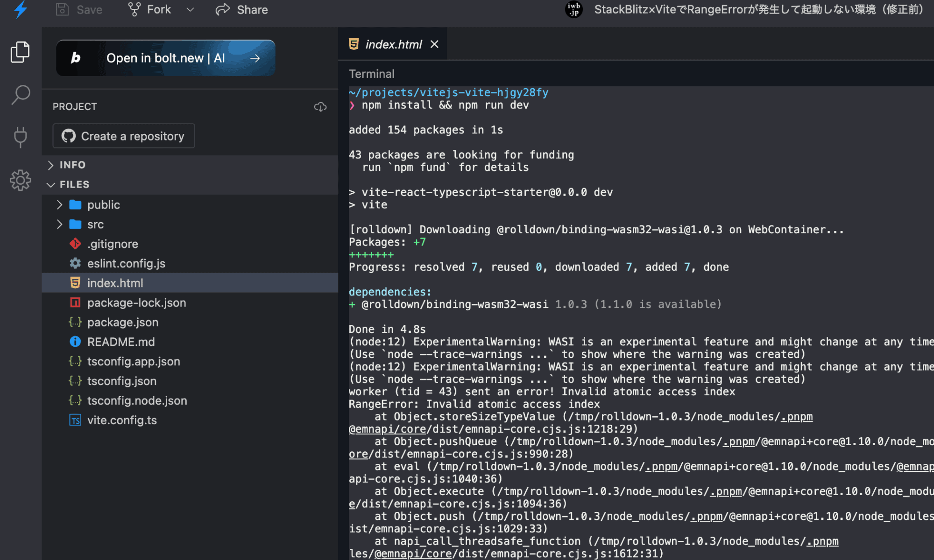Click the download project cloud icon

coord(320,107)
